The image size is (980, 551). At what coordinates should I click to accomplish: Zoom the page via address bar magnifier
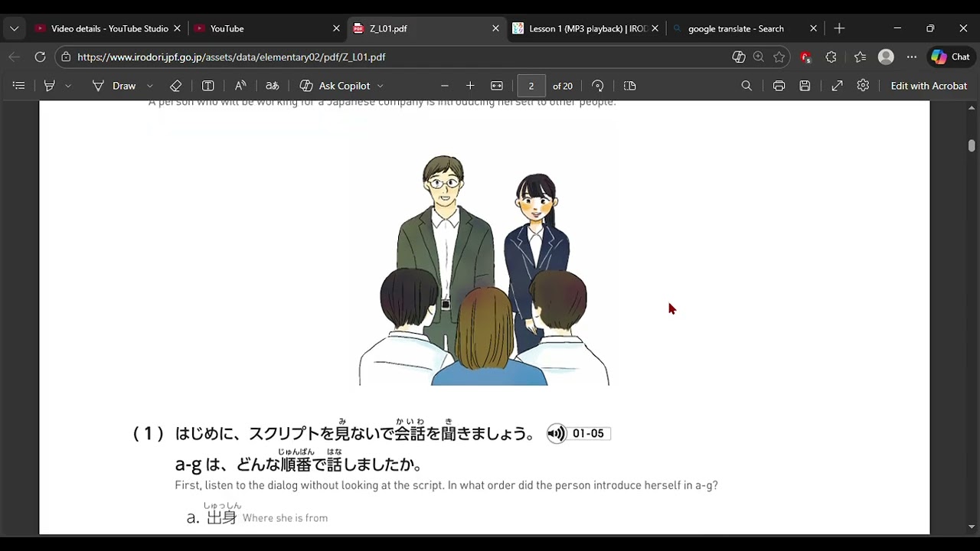pyautogui.click(x=758, y=57)
